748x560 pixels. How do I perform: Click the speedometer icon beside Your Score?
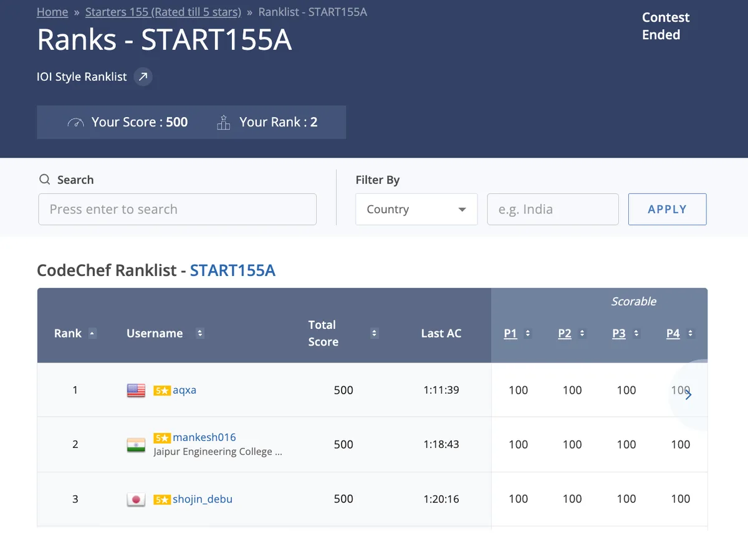pyautogui.click(x=75, y=123)
